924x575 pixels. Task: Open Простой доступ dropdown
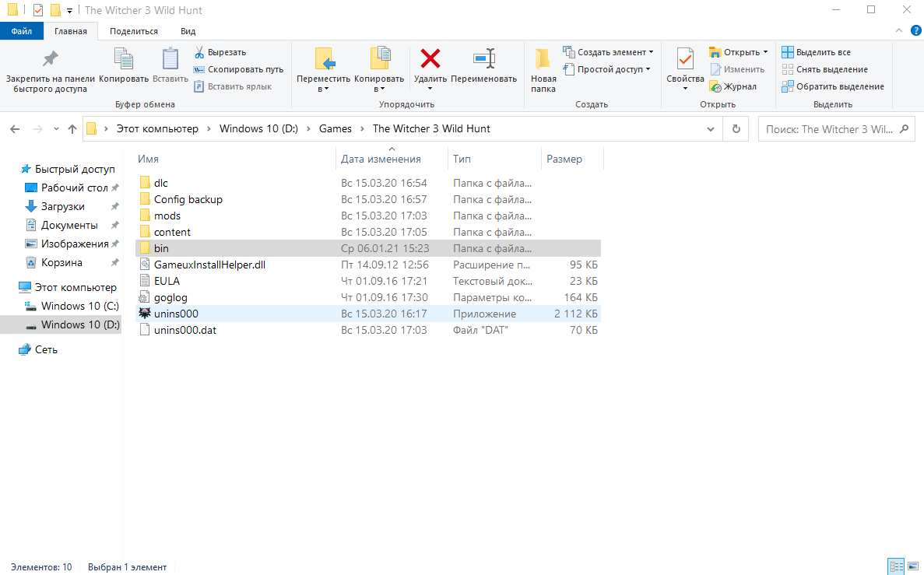tap(607, 69)
